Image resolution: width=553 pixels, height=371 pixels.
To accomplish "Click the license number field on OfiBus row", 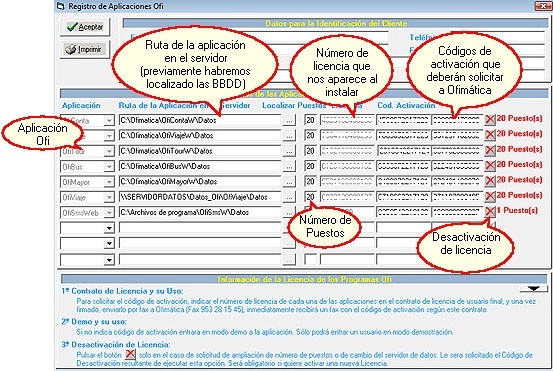I will (x=347, y=166).
